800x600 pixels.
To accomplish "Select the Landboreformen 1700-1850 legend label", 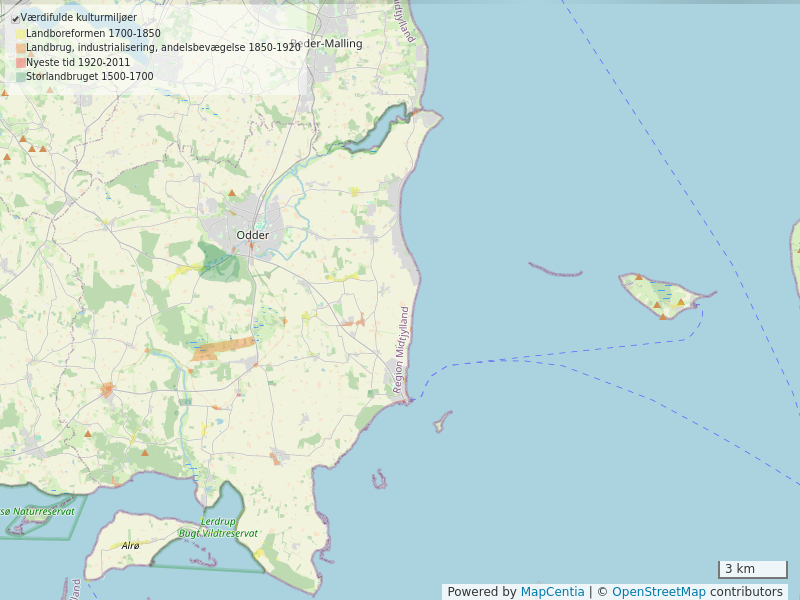I will 93,34.
